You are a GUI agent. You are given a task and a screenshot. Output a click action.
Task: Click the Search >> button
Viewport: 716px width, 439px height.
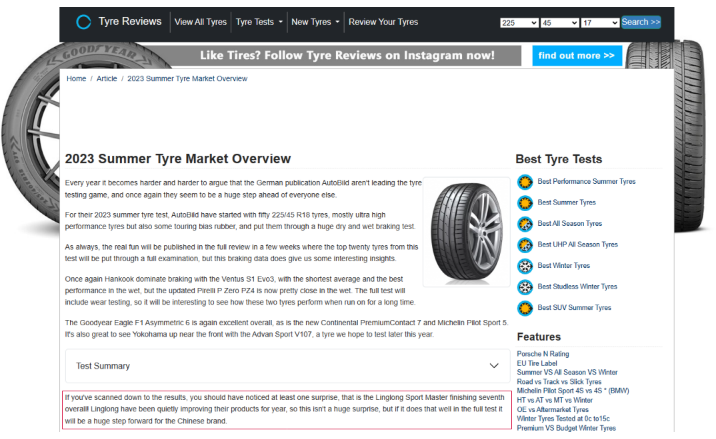click(x=641, y=22)
